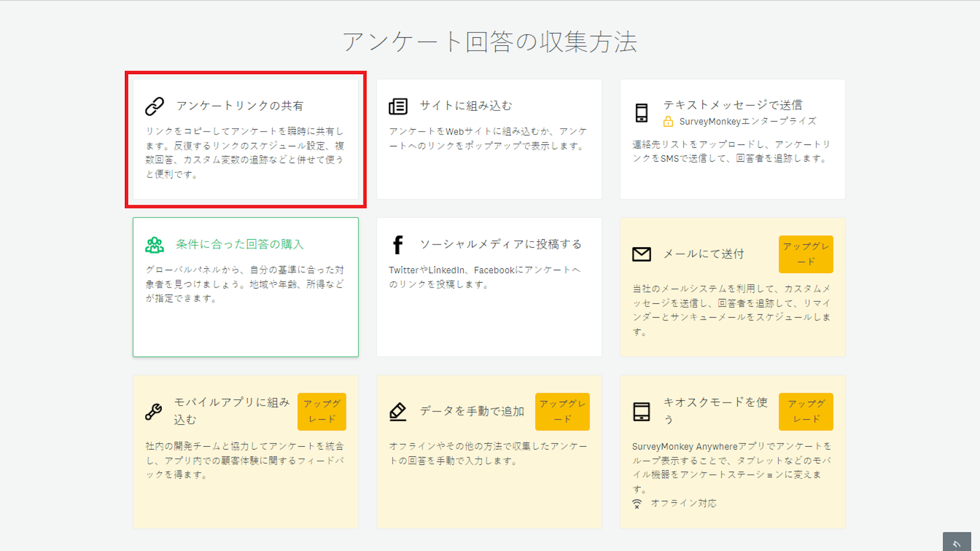Choose サイトに組み込む card description text
The width and height of the screenshot is (980, 551).
point(488,138)
